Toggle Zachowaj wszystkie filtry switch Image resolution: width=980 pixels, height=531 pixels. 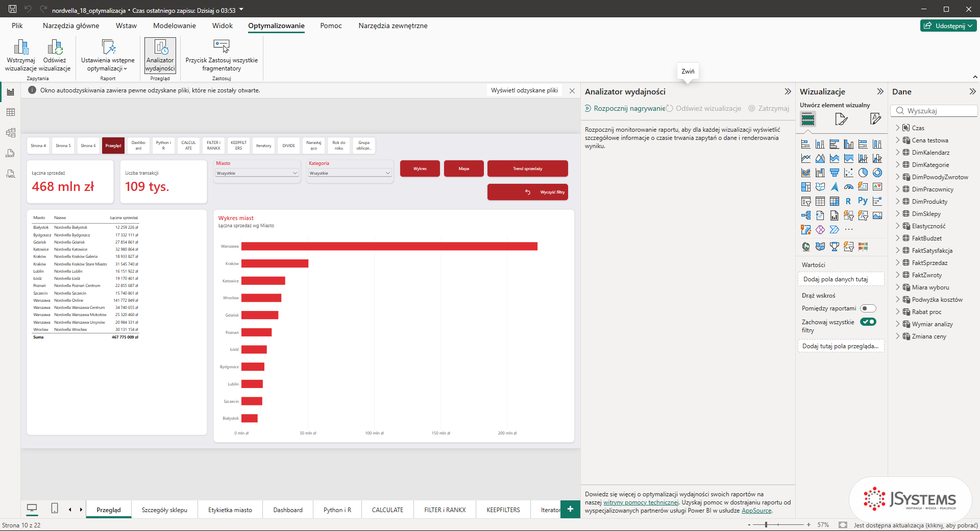coord(868,322)
